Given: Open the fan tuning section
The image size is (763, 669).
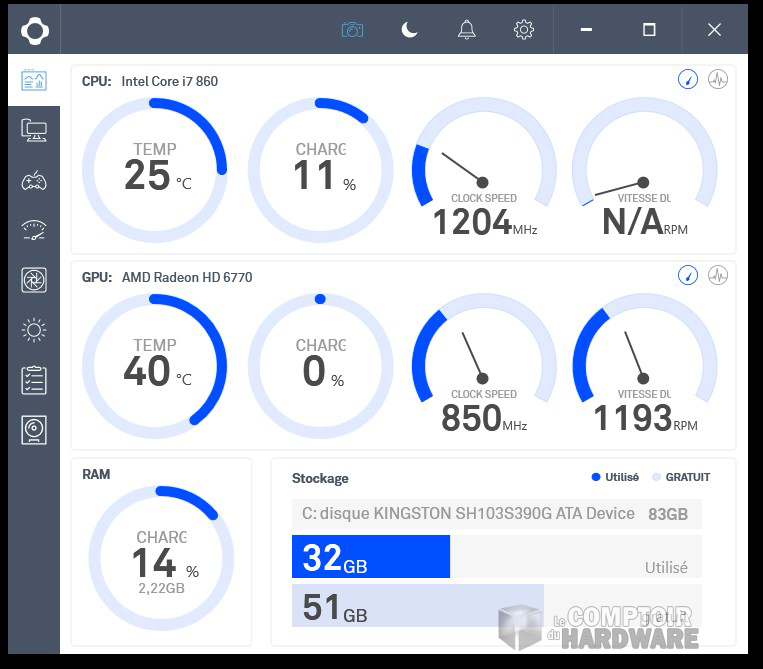Looking at the screenshot, I should click(x=34, y=280).
